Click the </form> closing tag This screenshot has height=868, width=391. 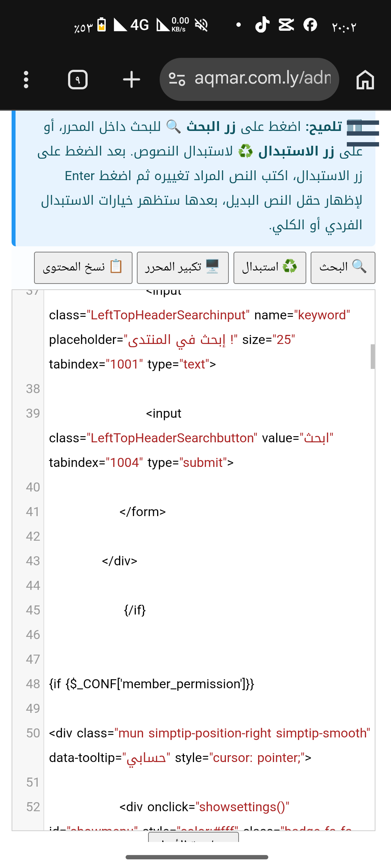tap(143, 512)
